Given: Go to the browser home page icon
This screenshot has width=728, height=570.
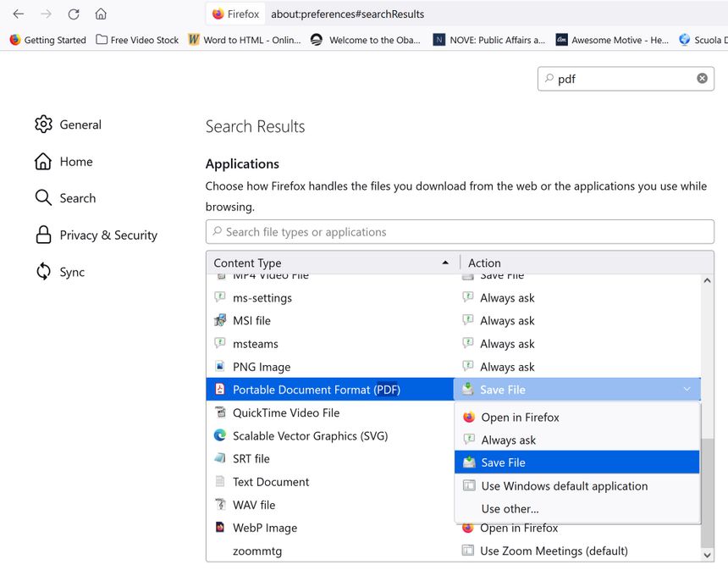Looking at the screenshot, I should pos(101,14).
